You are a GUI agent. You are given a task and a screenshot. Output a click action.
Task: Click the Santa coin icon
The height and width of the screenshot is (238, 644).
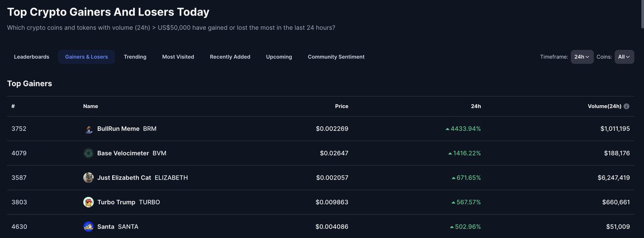[x=89, y=227]
